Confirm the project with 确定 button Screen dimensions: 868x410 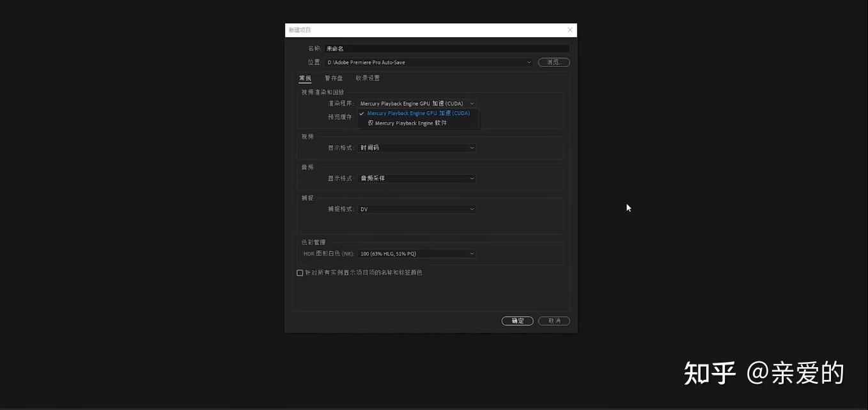pos(517,320)
